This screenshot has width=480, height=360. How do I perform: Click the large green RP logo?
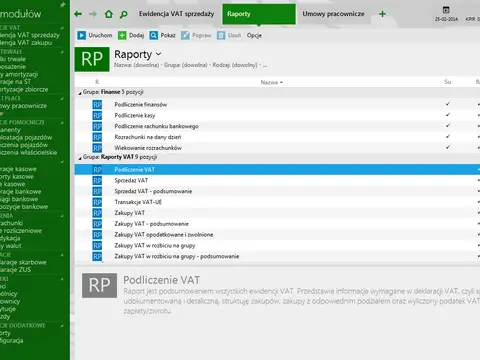click(x=92, y=59)
